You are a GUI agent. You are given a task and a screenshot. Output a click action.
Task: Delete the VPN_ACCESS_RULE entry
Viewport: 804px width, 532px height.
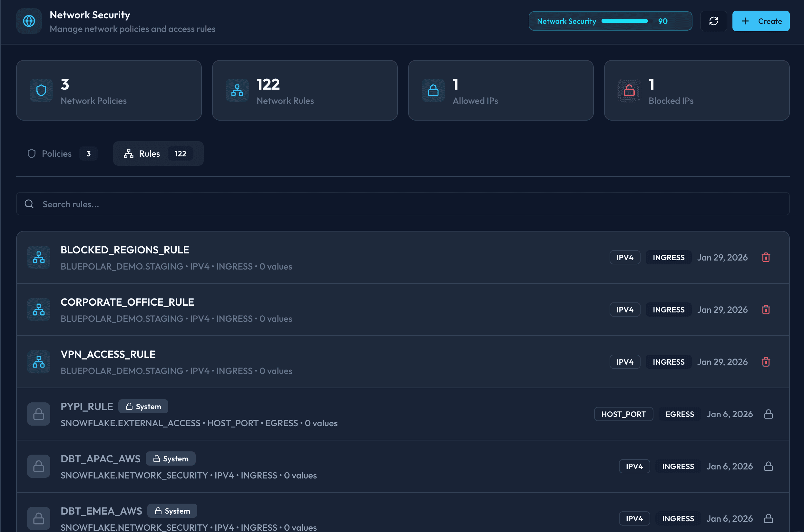click(x=766, y=362)
